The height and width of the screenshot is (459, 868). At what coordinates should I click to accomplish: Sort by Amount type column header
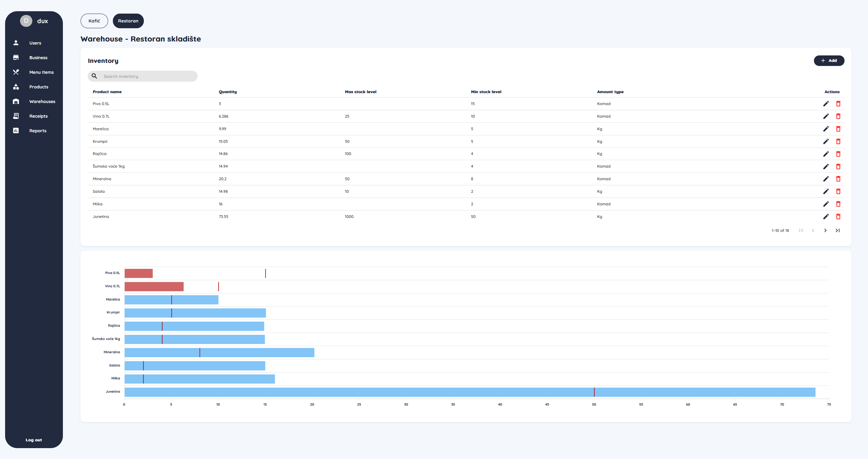point(610,92)
